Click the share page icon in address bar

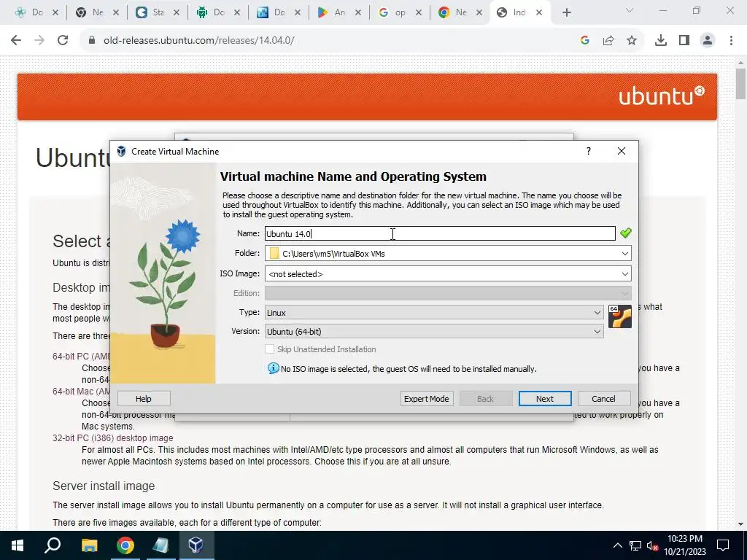pyautogui.click(x=608, y=41)
